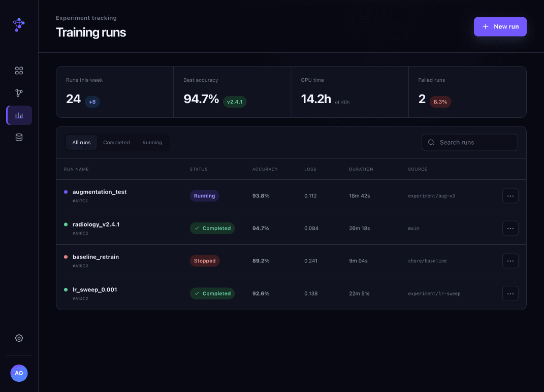This screenshot has width=544, height=392.
Task: Open more options for lr_sweep_0.001 run
Action: tap(510, 293)
